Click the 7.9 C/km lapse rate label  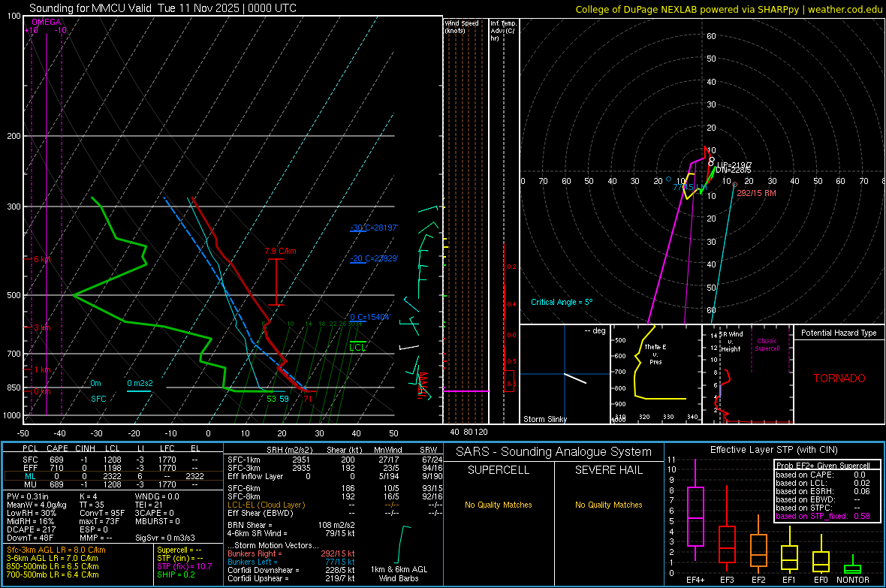(x=280, y=251)
